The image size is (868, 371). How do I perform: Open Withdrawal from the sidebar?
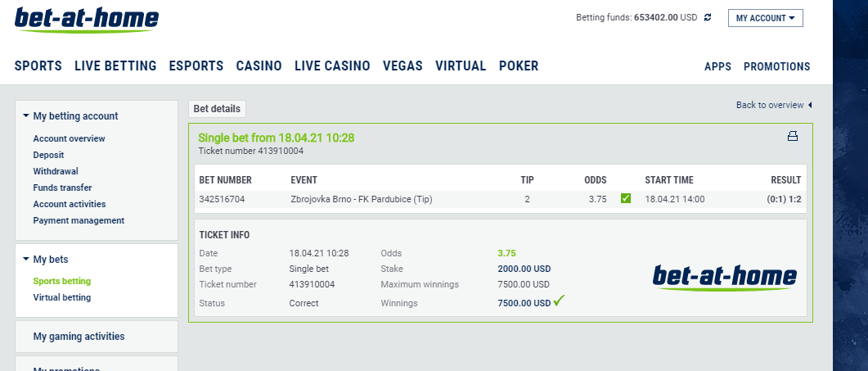56,171
